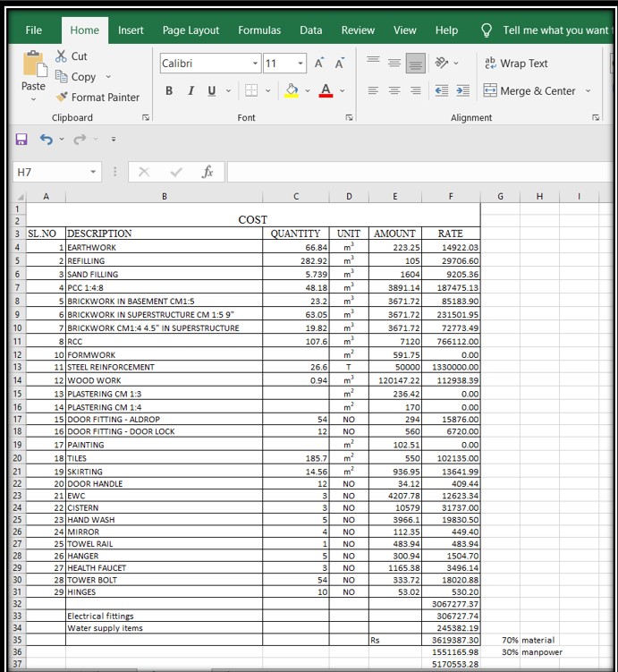The height and width of the screenshot is (672, 618).
Task: Click the Insert Function fx icon
Action: coord(207,172)
